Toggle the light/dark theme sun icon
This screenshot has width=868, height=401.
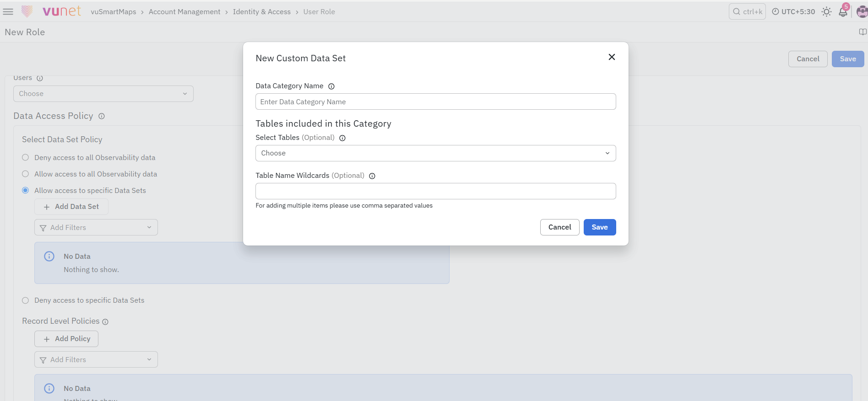point(826,12)
